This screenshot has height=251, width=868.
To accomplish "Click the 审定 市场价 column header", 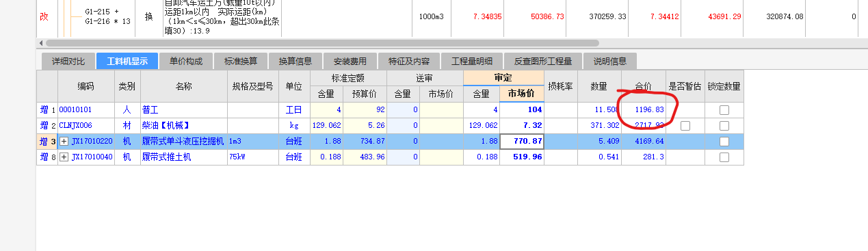I will pos(521,94).
